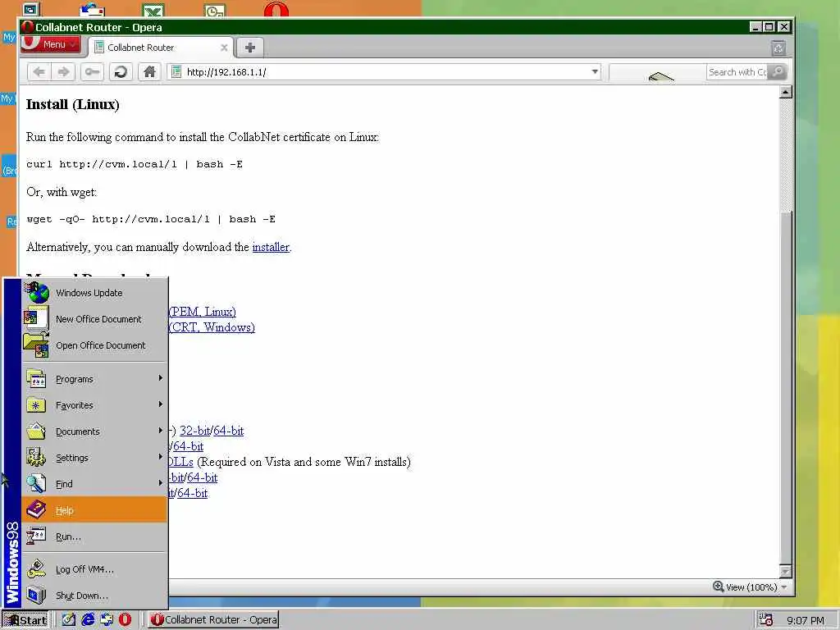Open a new tab with the plus button
840x630 pixels.
pos(249,47)
